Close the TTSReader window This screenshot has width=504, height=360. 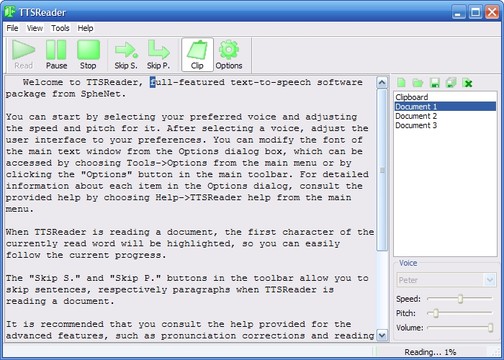pos(492,12)
